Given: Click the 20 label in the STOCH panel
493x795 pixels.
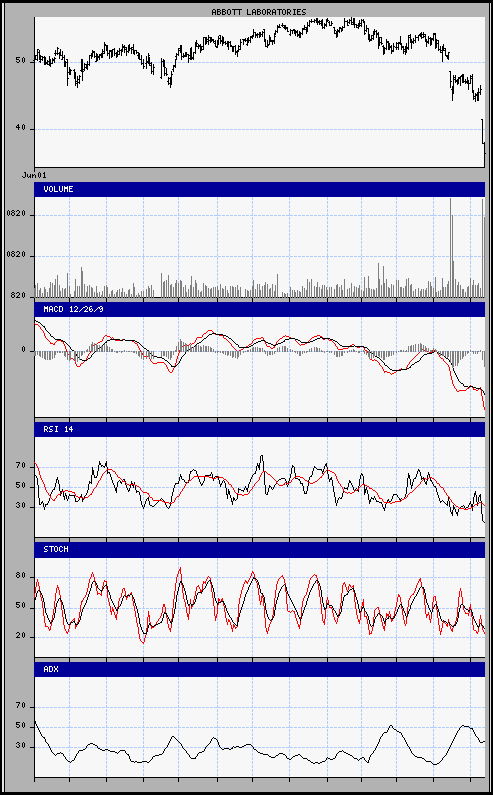Looking at the screenshot, I should coord(21,636).
